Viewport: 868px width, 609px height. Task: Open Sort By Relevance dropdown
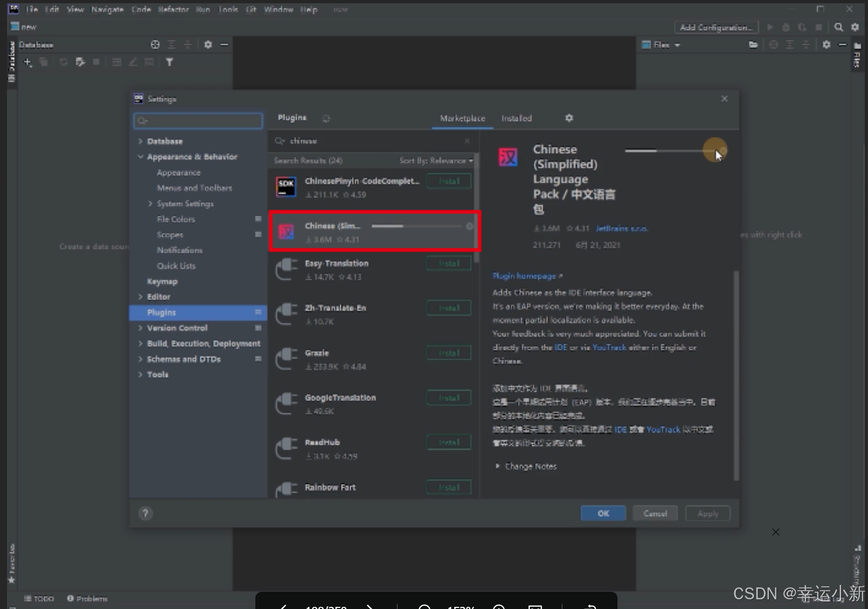[436, 161]
